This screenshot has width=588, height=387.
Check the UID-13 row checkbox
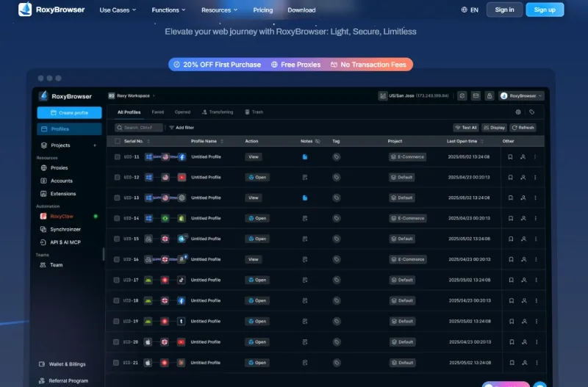(117, 198)
